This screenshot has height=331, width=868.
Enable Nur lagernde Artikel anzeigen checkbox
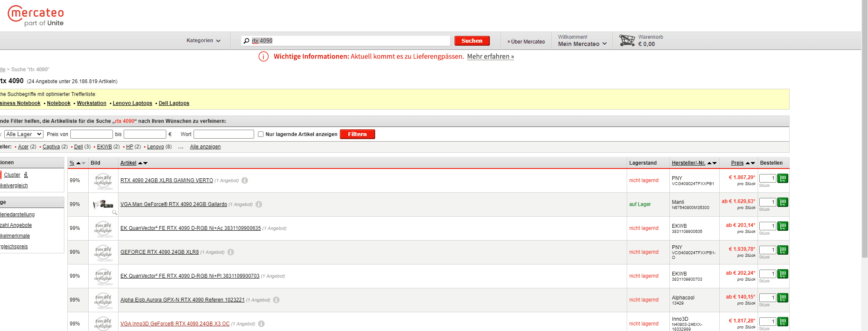point(261,134)
